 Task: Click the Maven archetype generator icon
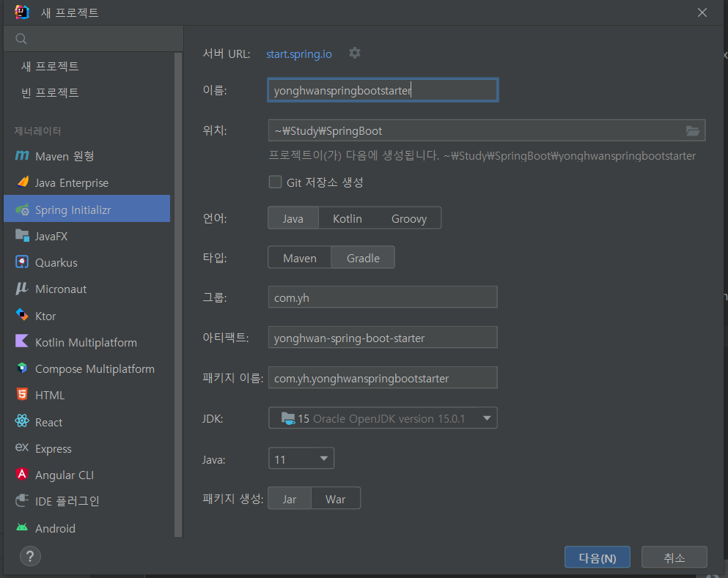(22, 156)
